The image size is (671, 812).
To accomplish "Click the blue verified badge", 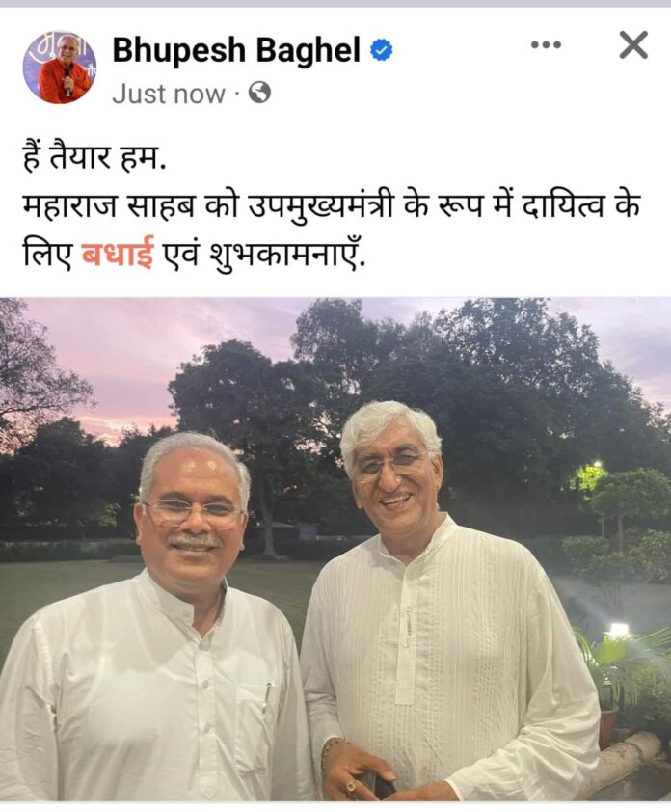I will click(x=381, y=50).
